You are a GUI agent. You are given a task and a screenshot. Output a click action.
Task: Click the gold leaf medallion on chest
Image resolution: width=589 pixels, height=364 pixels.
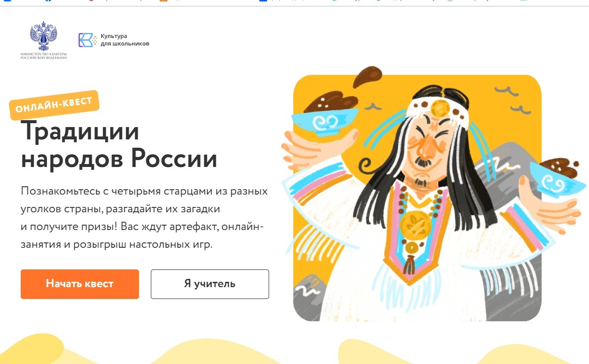[416, 225]
